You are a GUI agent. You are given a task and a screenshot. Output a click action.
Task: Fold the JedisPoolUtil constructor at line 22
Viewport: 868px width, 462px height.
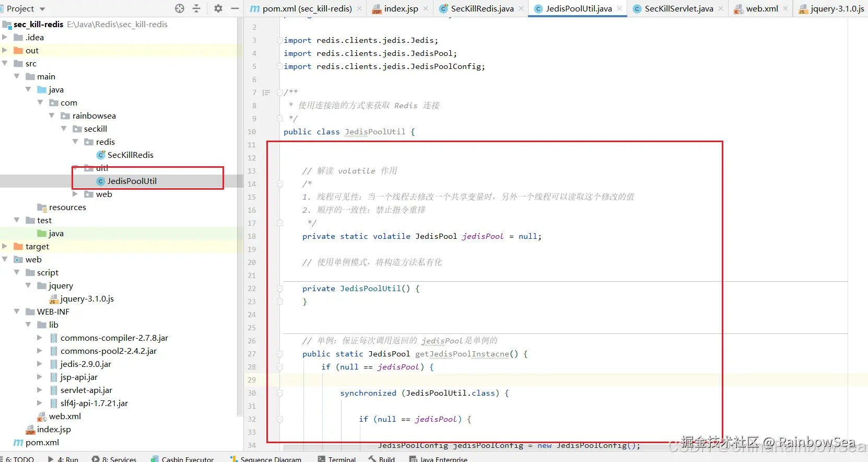pyautogui.click(x=280, y=288)
